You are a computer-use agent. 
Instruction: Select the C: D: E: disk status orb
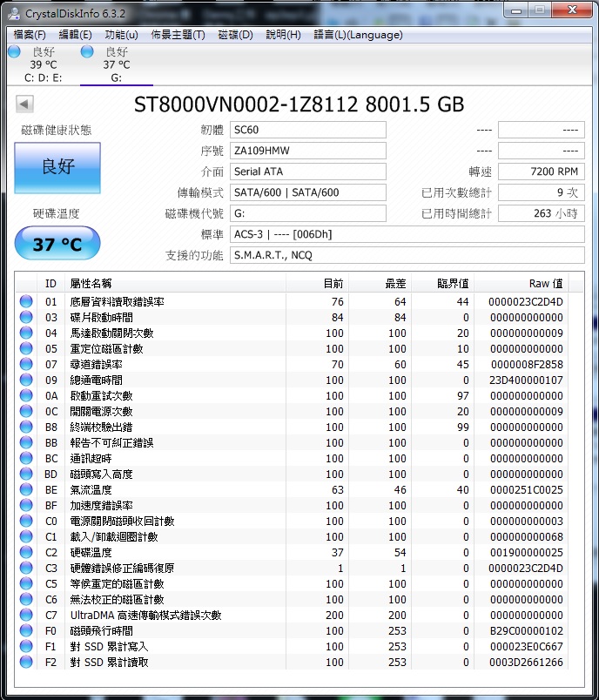[14, 51]
